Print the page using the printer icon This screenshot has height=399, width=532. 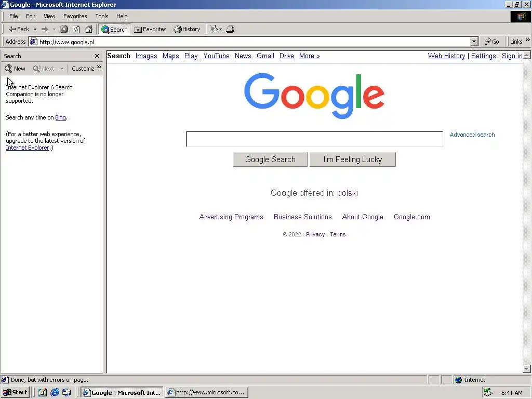pos(230,29)
